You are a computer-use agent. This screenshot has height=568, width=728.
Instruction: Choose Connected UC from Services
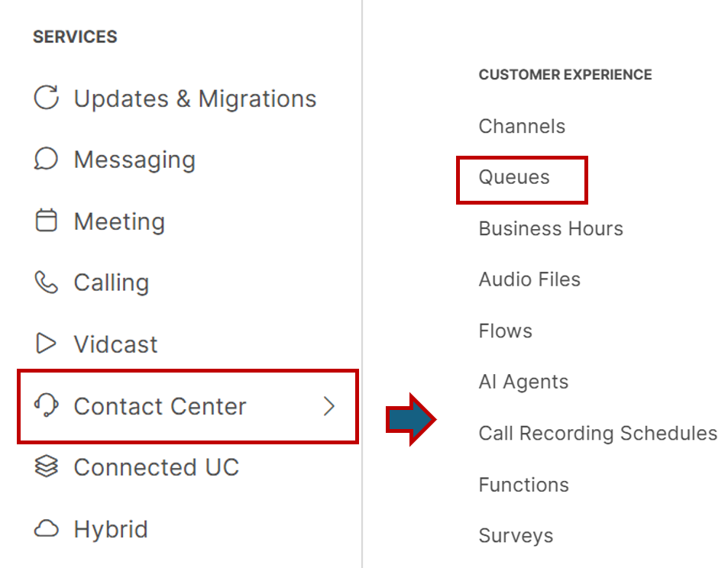(156, 467)
